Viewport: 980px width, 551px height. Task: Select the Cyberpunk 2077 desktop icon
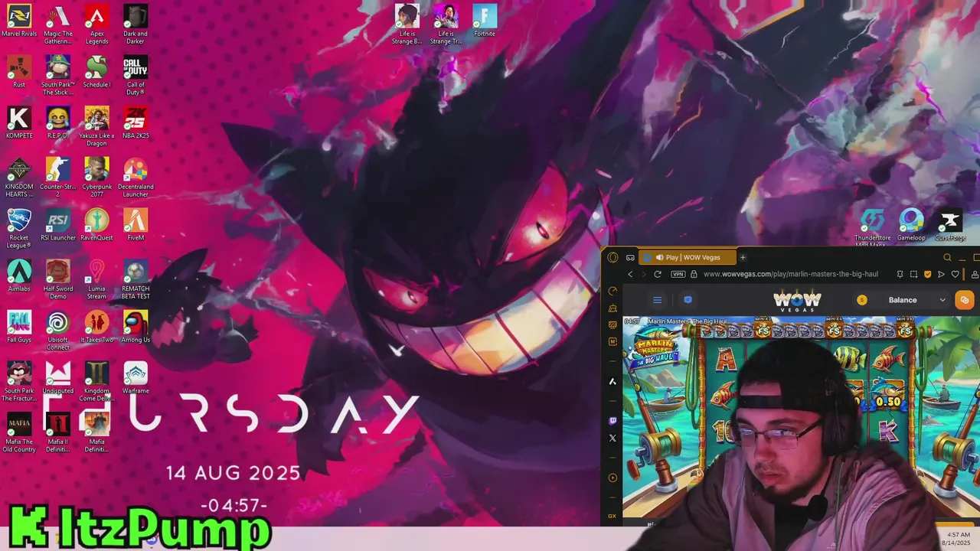[96, 178]
